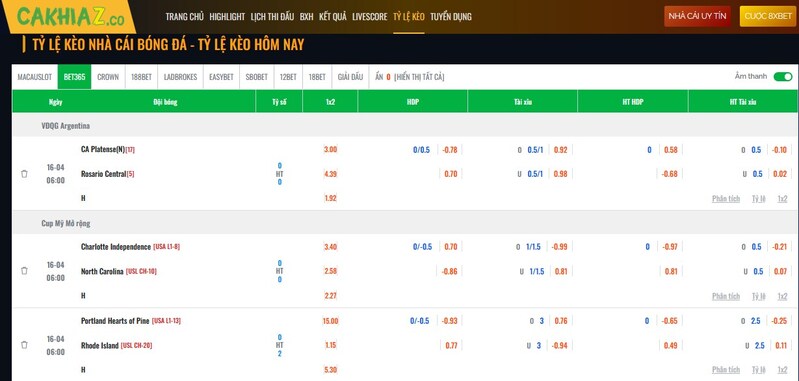
Task: Open Tỷ lệ link for North Carolina match
Action: tap(759, 296)
